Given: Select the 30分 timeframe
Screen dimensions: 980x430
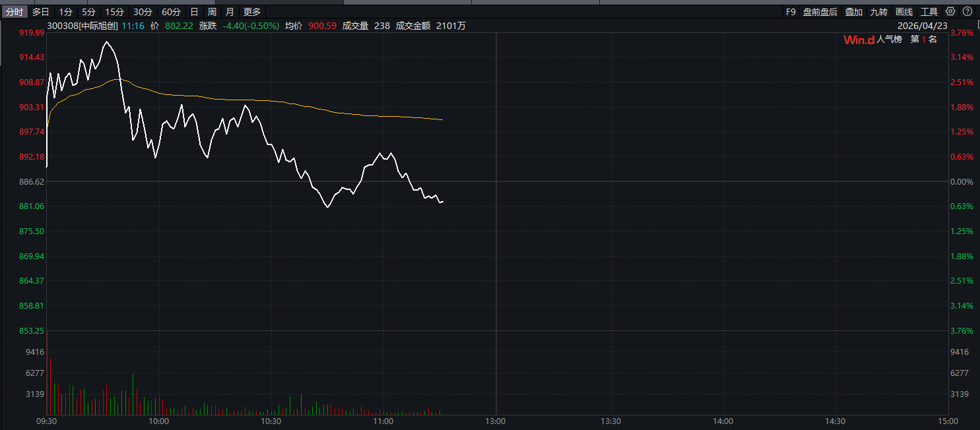Looking at the screenshot, I should [x=143, y=12].
